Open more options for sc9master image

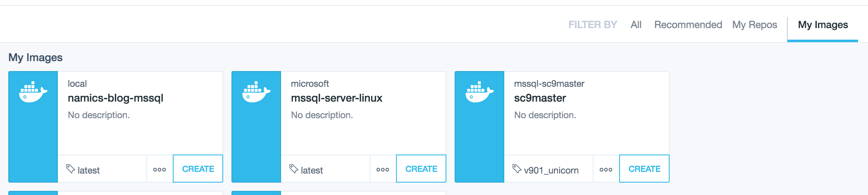point(606,169)
